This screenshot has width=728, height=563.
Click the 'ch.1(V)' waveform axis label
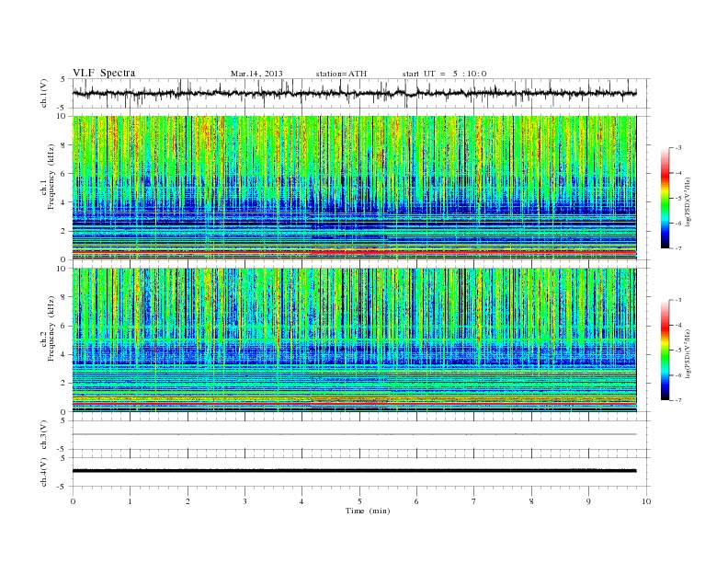[44, 94]
